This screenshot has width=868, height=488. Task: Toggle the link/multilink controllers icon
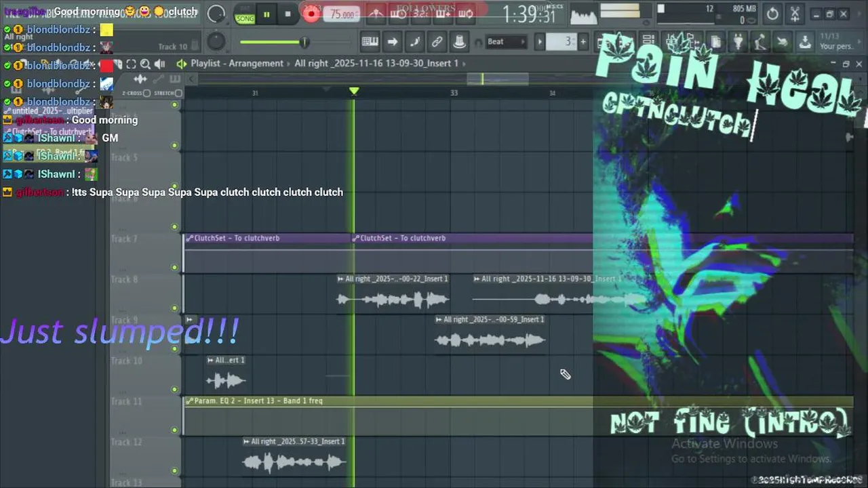point(437,42)
